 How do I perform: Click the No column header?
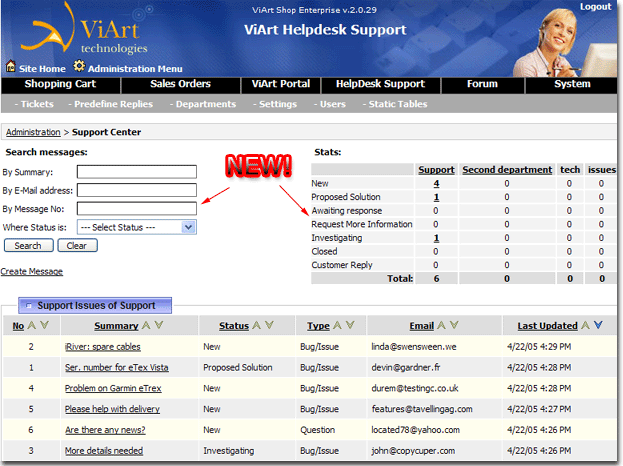coord(18,326)
